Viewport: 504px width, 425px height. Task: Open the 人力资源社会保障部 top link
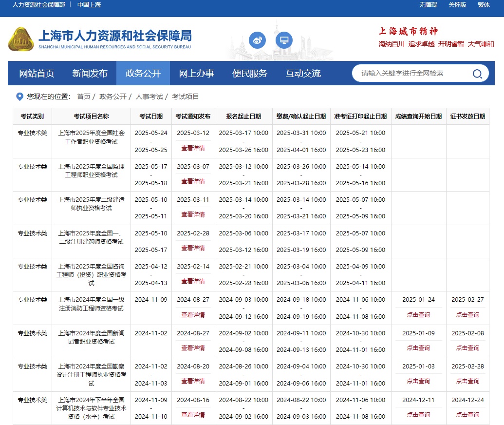39,5
